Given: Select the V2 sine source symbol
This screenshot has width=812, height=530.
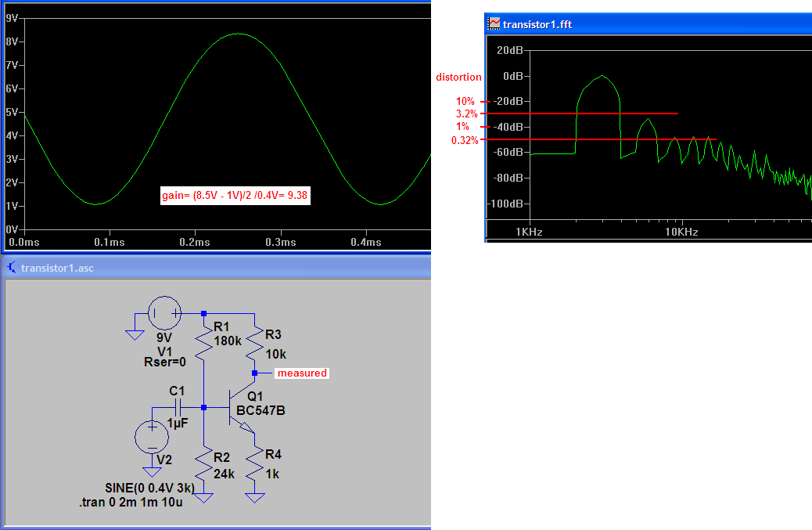Looking at the screenshot, I should [152, 437].
